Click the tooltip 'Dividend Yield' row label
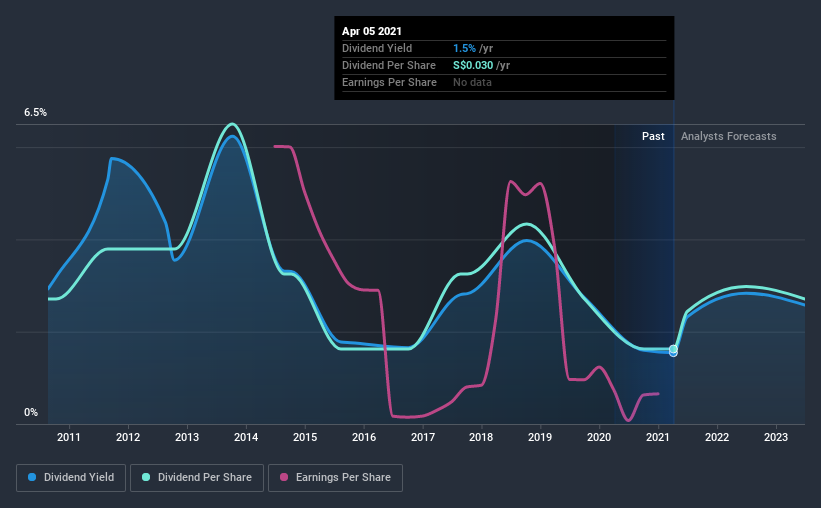 377,48
